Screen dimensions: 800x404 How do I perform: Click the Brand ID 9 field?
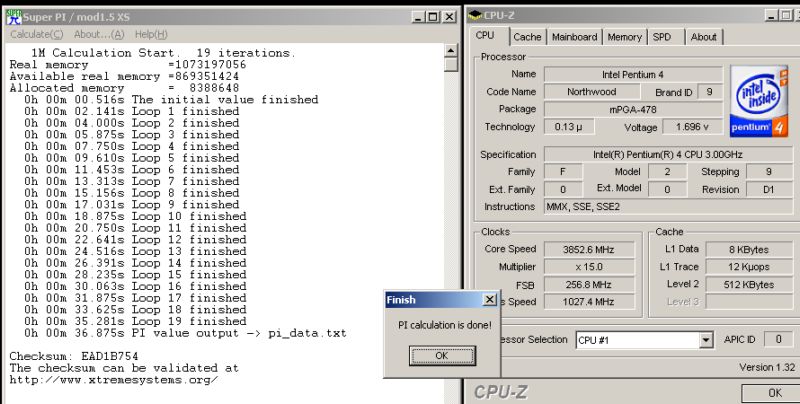(709, 92)
